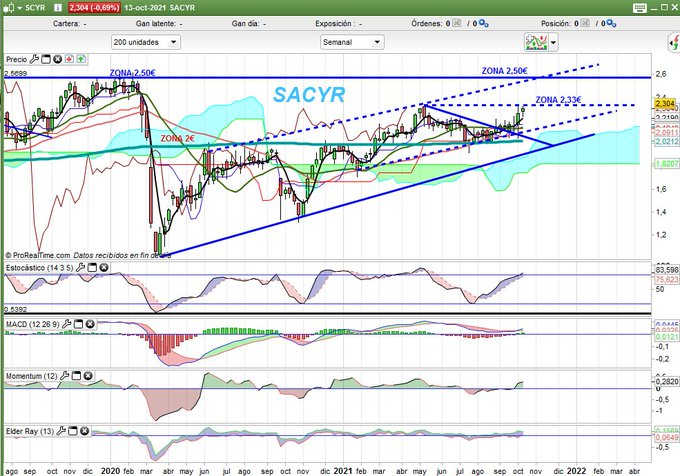Viewport: 680px width, 476px height.
Task: Open the Órdenes gear settings icon
Action: pos(484,23)
